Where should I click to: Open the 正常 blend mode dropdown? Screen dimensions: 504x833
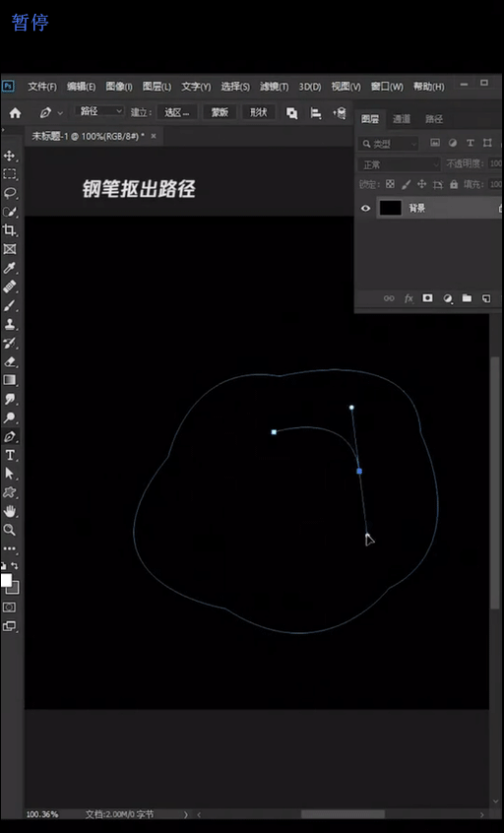399,164
